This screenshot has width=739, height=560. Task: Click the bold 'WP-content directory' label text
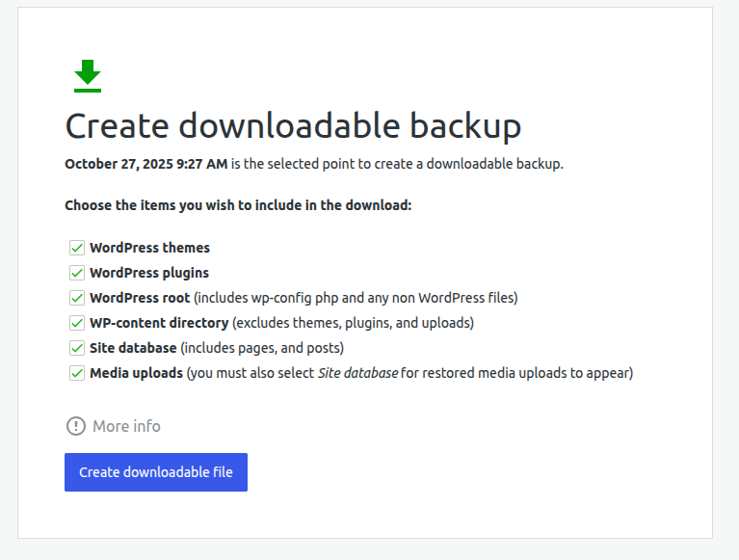[159, 323]
